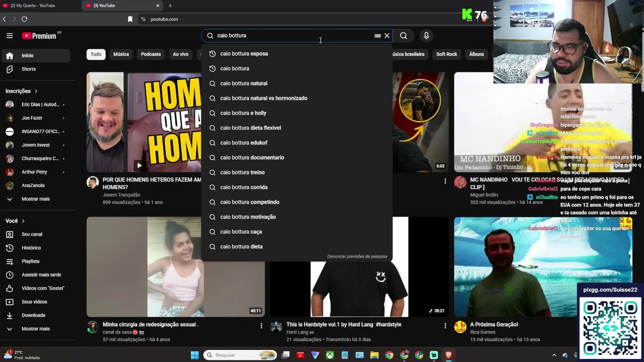Choose suggestion "caio bottura competindo"

click(x=297, y=202)
